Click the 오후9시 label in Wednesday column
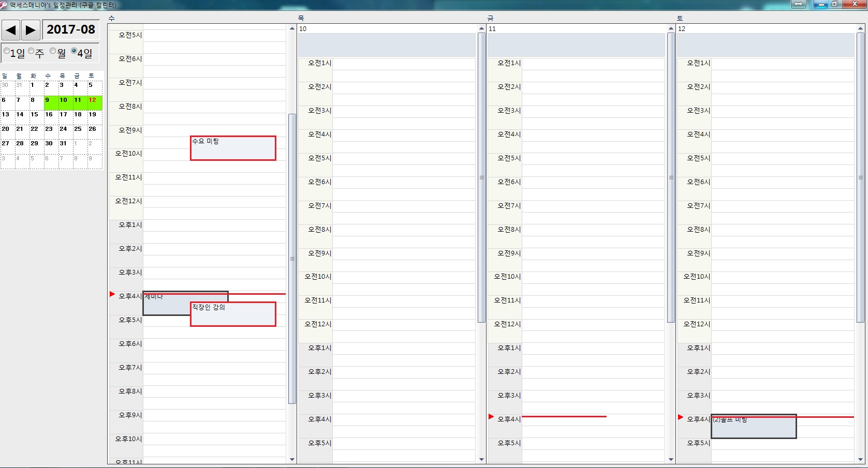This screenshot has width=868, height=468. 130,415
